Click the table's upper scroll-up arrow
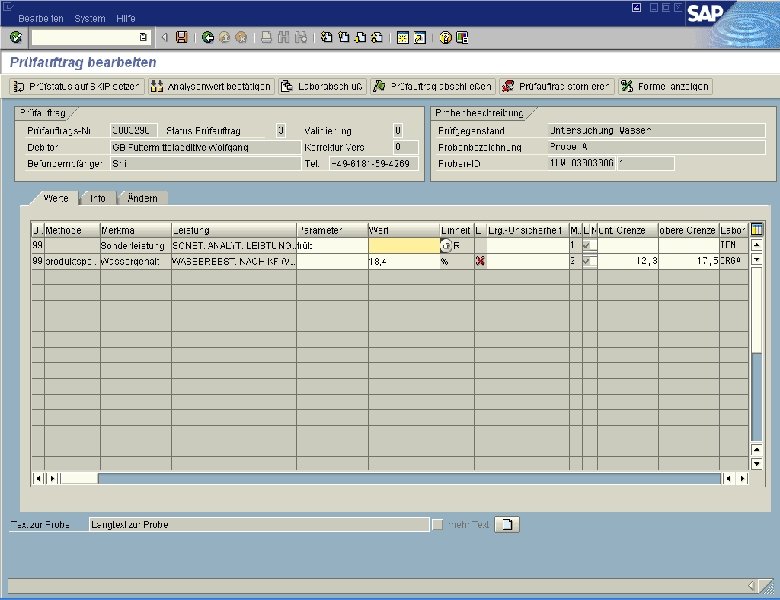 pos(757,244)
